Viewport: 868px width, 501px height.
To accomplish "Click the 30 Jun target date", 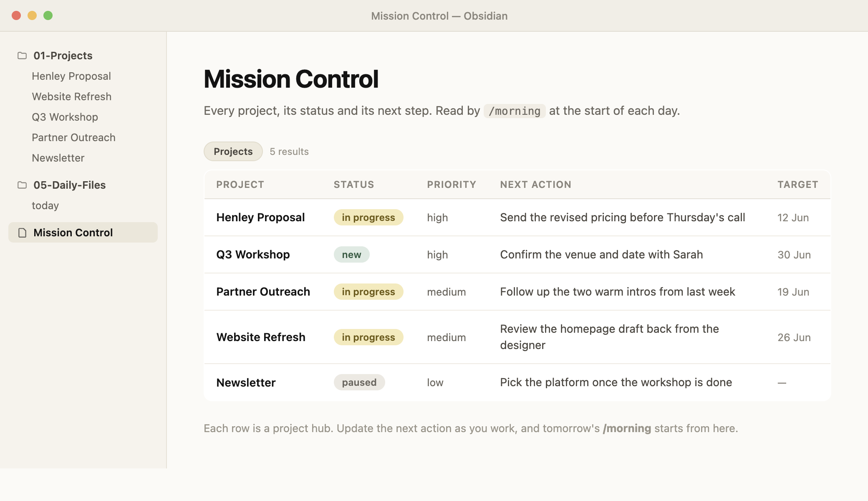I will pos(794,255).
